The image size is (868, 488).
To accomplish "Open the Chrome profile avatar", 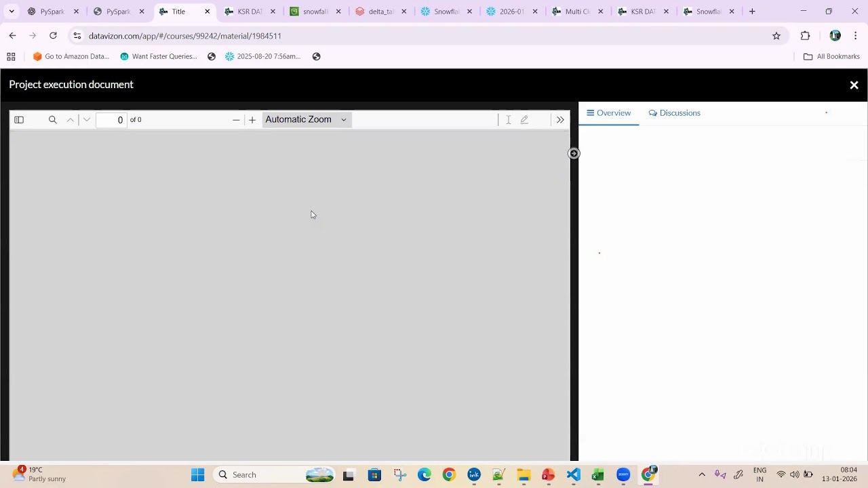I will pos(835,36).
